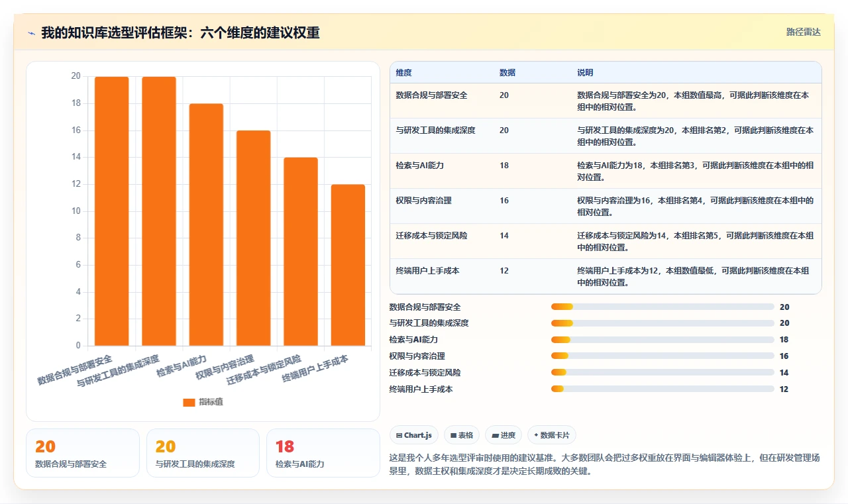
Task: Click the 指标值 legend label
Action: coord(211,402)
